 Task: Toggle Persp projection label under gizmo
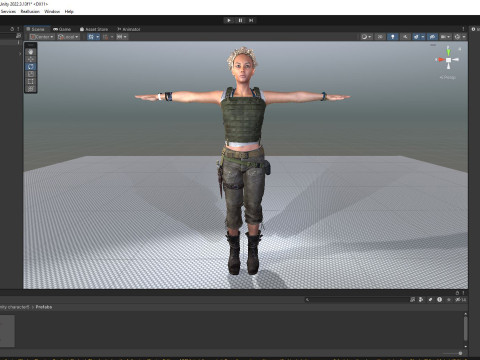[x=448, y=77]
